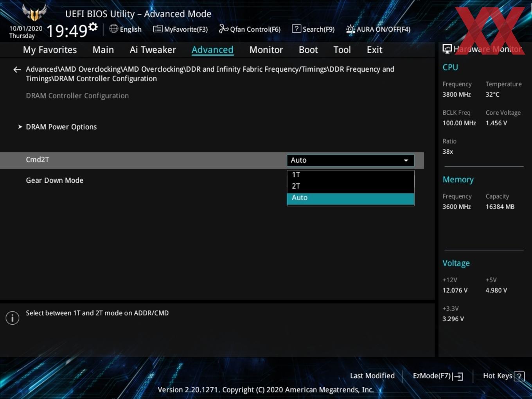532x399 pixels.
Task: Click the +5V value 4.980 V
Action: tap(496, 290)
